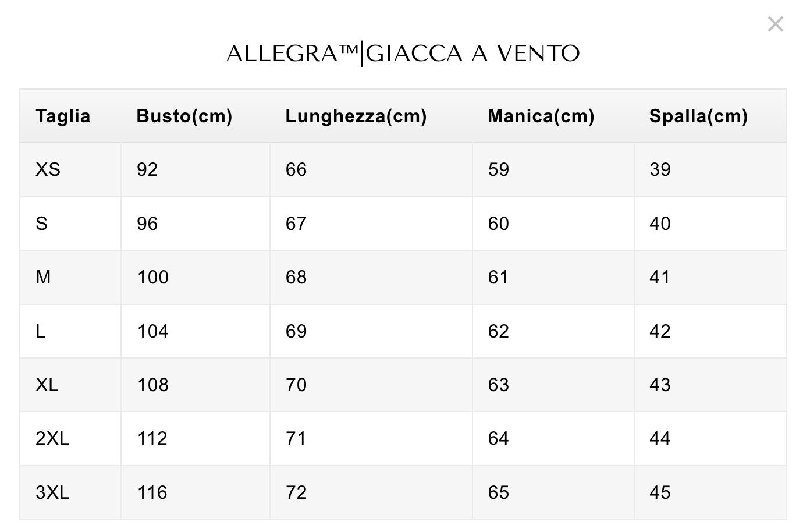
Task: Click sleeve value 63 in XL row
Action: pos(498,385)
